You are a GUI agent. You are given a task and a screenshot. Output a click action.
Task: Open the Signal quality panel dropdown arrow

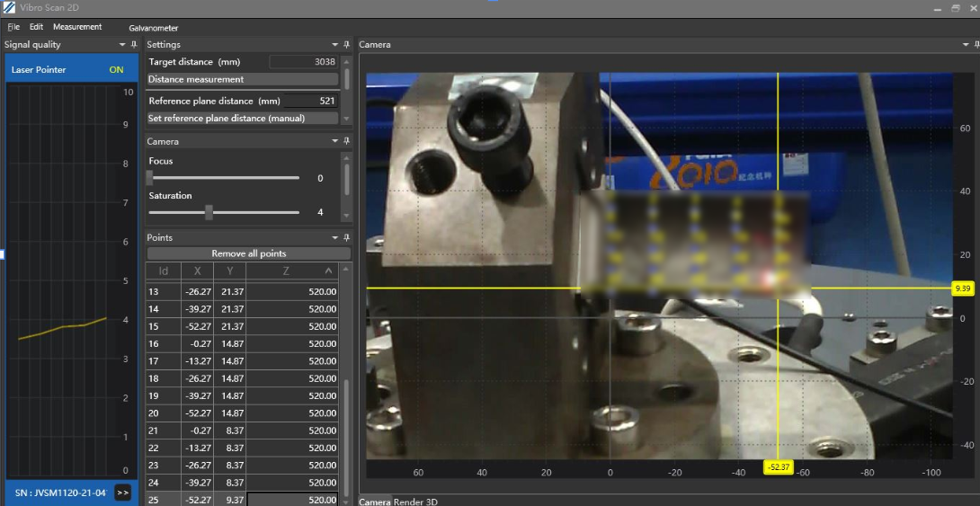tap(122, 44)
